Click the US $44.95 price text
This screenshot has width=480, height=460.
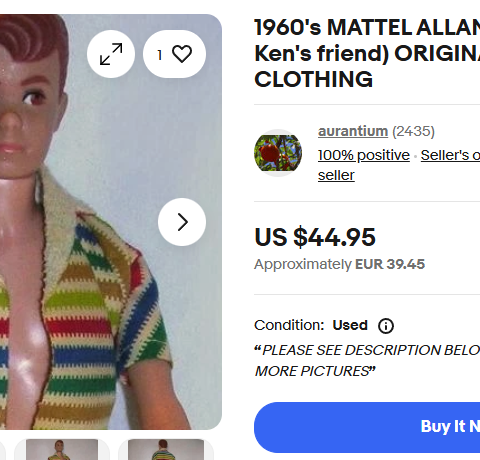pos(315,237)
